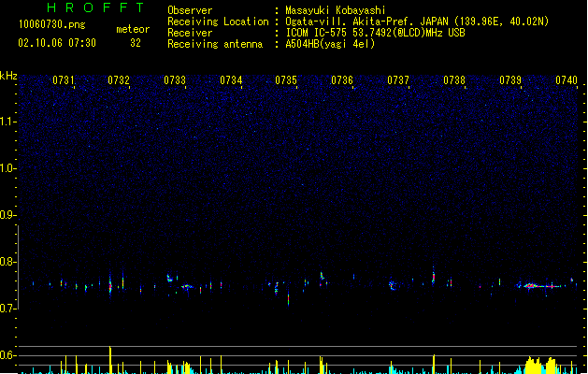Click the 0.8 frequency axis label
The height and width of the screenshot is (374, 588).
[x=7, y=262]
